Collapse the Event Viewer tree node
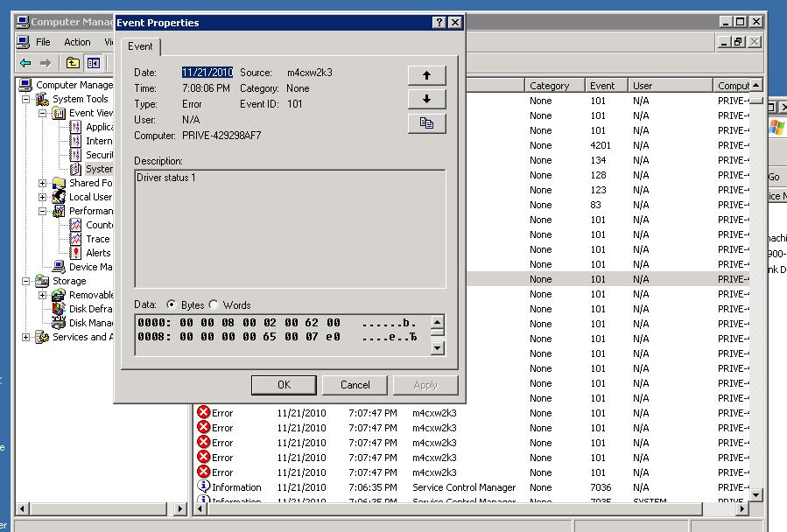787x532 pixels. [43, 114]
